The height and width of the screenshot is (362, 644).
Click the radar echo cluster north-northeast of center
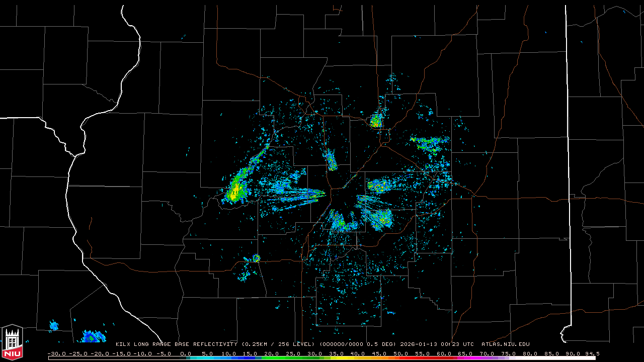point(376,121)
